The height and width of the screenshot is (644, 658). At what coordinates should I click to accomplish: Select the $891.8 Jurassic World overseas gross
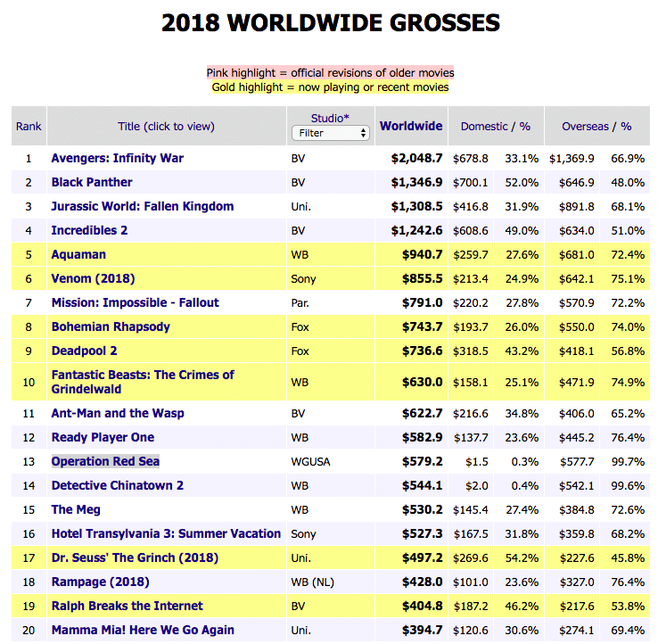pyautogui.click(x=577, y=207)
